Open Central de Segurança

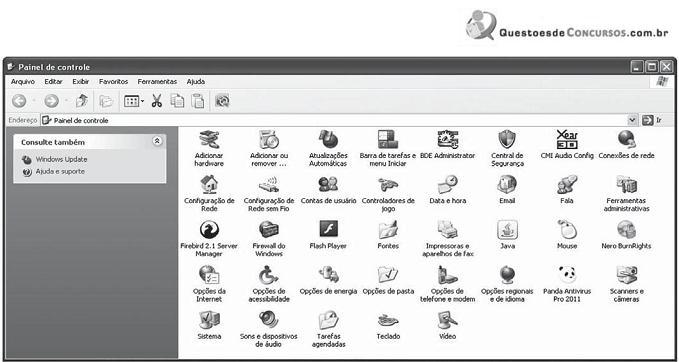coord(507,140)
